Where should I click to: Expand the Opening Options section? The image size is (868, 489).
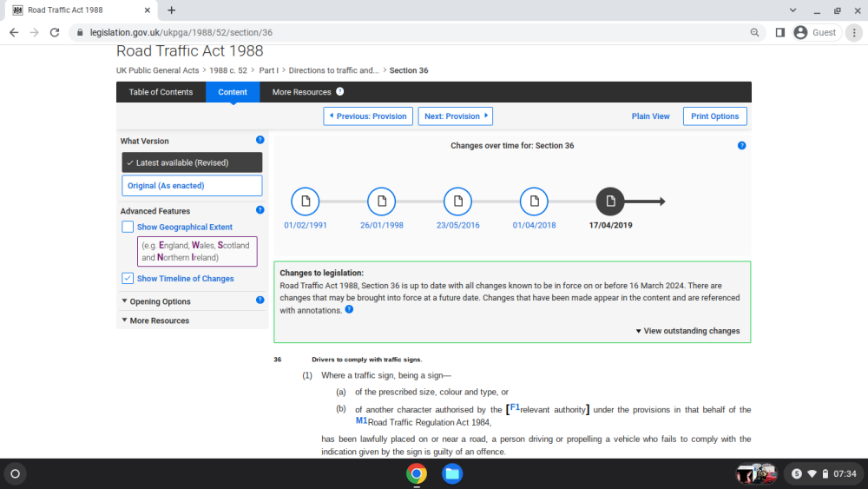tap(156, 301)
